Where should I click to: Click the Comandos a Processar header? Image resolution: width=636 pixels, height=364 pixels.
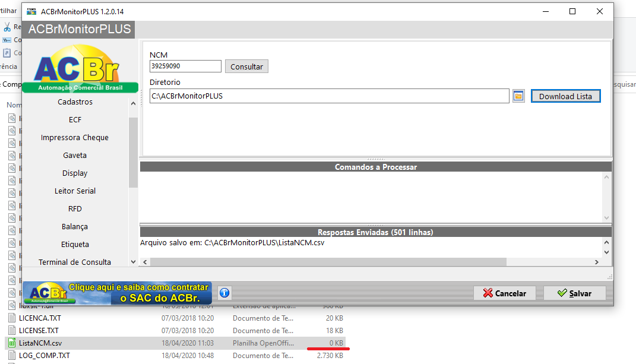(375, 167)
